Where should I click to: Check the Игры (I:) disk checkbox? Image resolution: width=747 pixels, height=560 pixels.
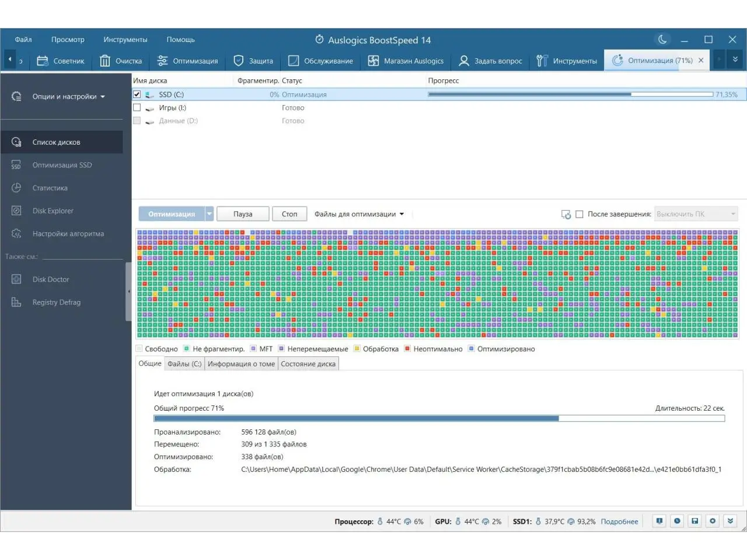click(x=137, y=107)
